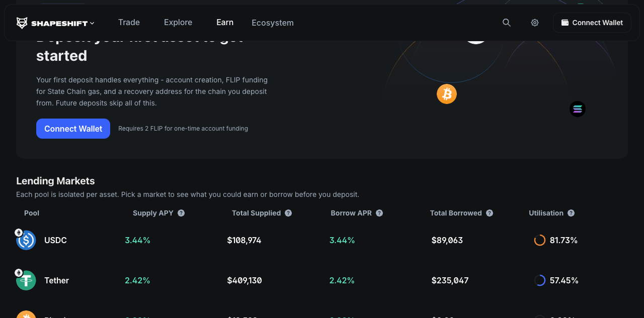Click the Supply APY help icon
644x318 pixels.
point(181,213)
